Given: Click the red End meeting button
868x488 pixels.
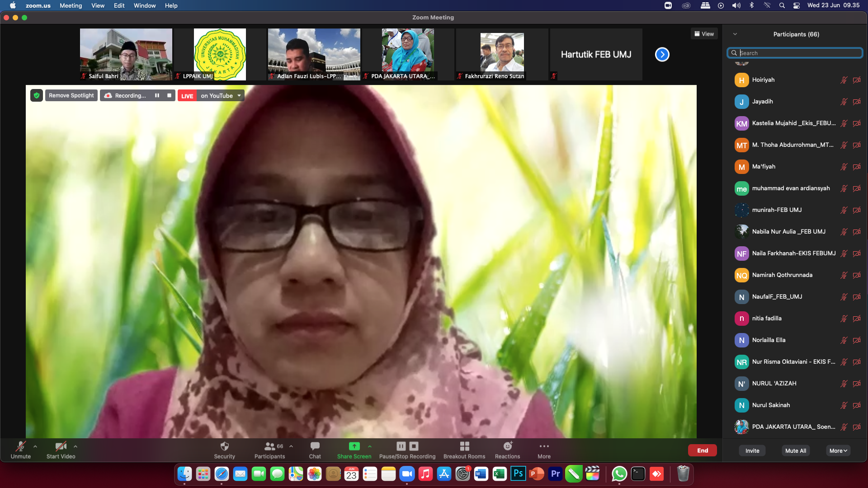Looking at the screenshot, I should (703, 450).
